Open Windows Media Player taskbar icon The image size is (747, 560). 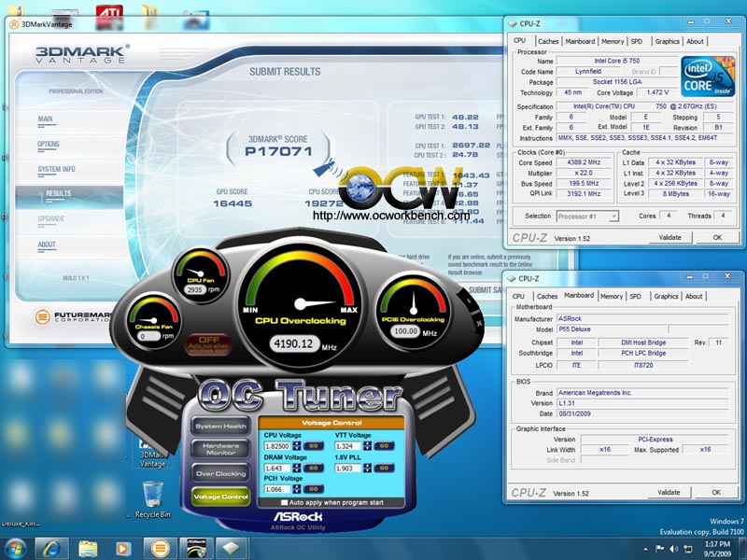(123, 549)
